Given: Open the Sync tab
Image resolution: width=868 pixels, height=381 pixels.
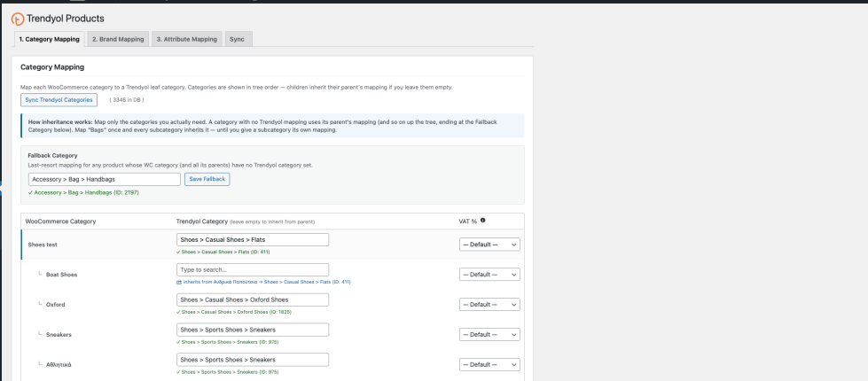Looking at the screenshot, I should pyautogui.click(x=238, y=39).
